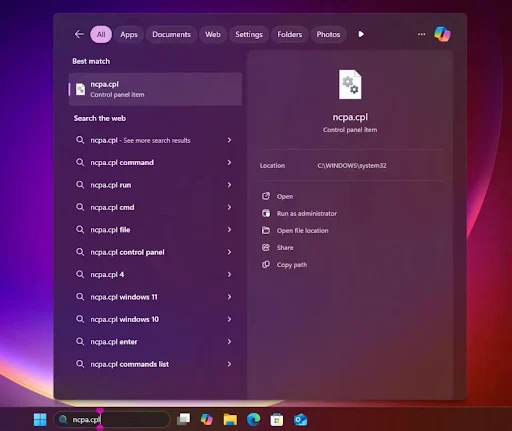
Task: Choose Run as administrator
Action: 307,213
